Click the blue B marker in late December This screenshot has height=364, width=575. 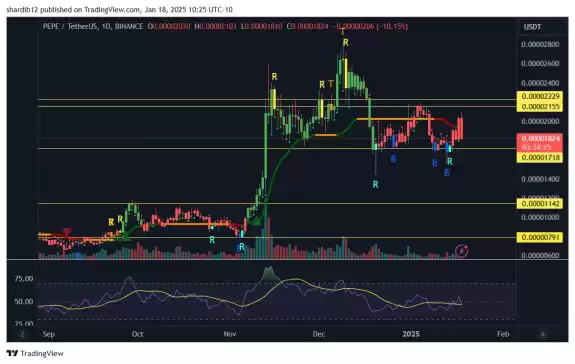pyautogui.click(x=393, y=159)
